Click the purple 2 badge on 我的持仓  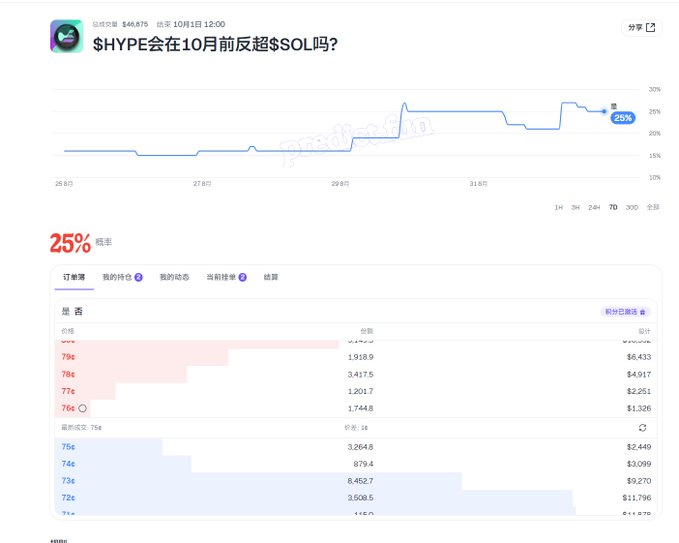(139, 277)
